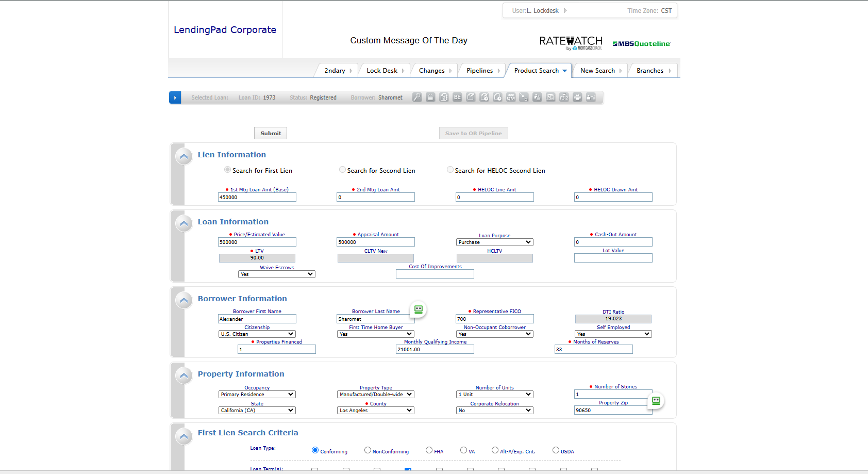Open the Occupancy dropdown
Viewport: 868px width, 474px height.
[x=257, y=395]
